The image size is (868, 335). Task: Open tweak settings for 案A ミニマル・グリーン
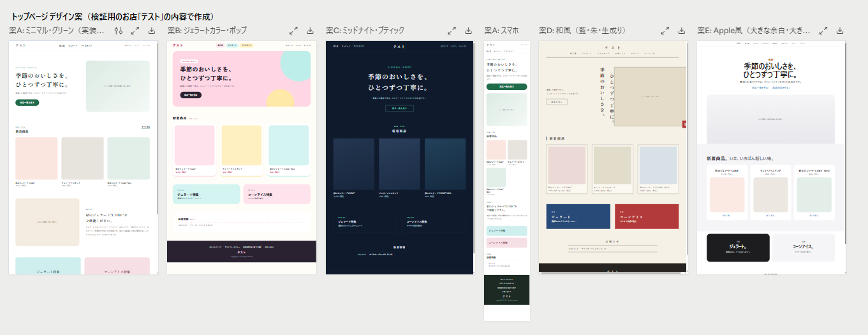119,31
